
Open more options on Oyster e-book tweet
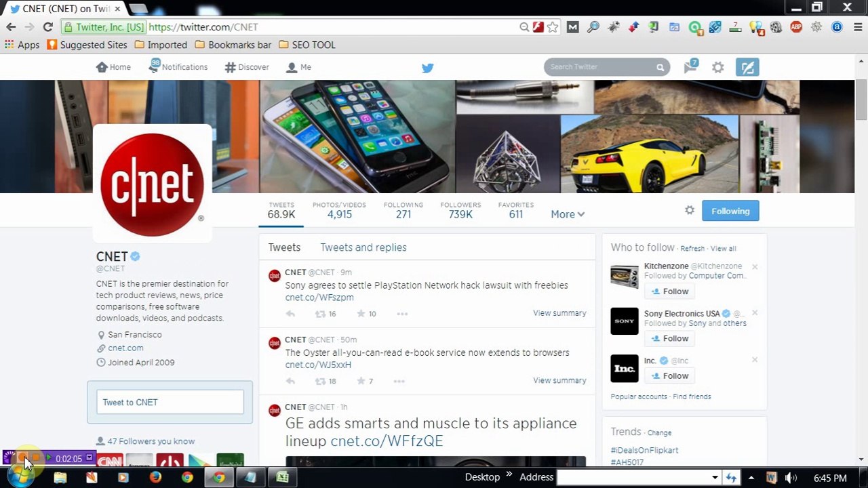(399, 381)
